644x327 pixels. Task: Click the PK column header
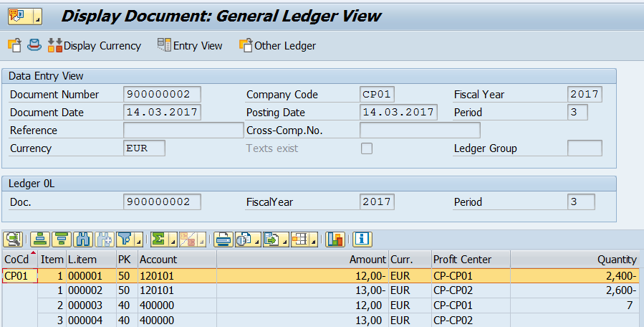click(127, 260)
